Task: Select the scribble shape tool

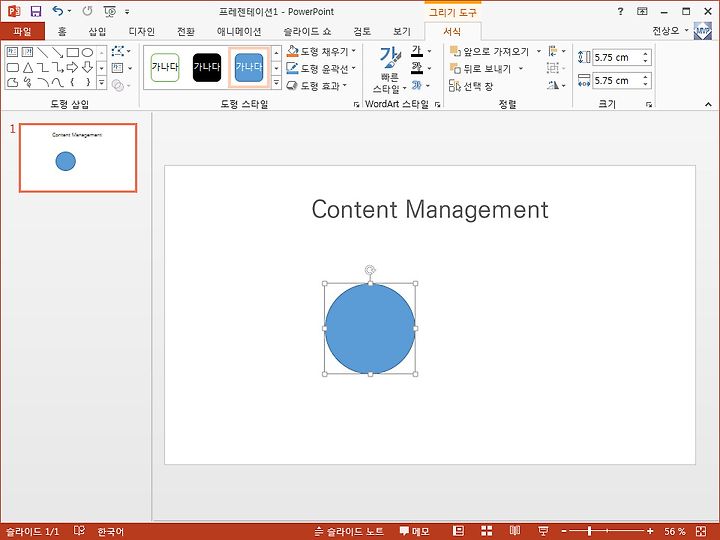Action: 28,83
